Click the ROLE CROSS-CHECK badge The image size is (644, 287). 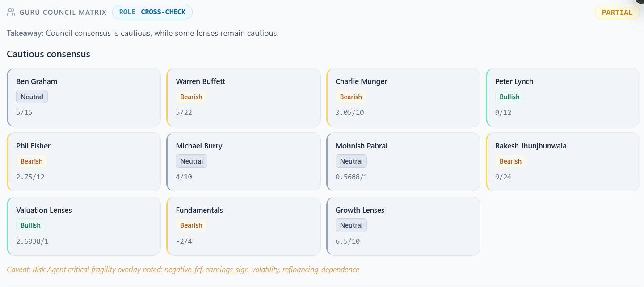point(152,12)
